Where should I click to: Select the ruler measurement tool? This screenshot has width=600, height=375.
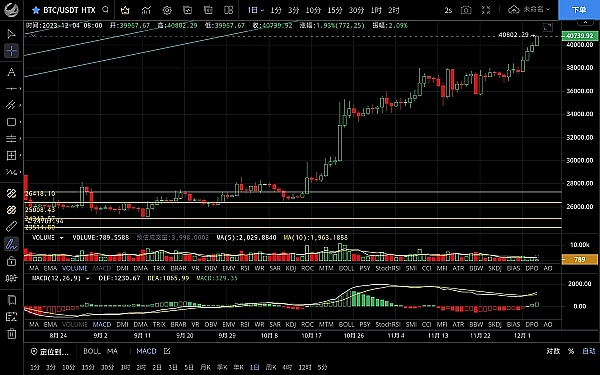point(11,226)
